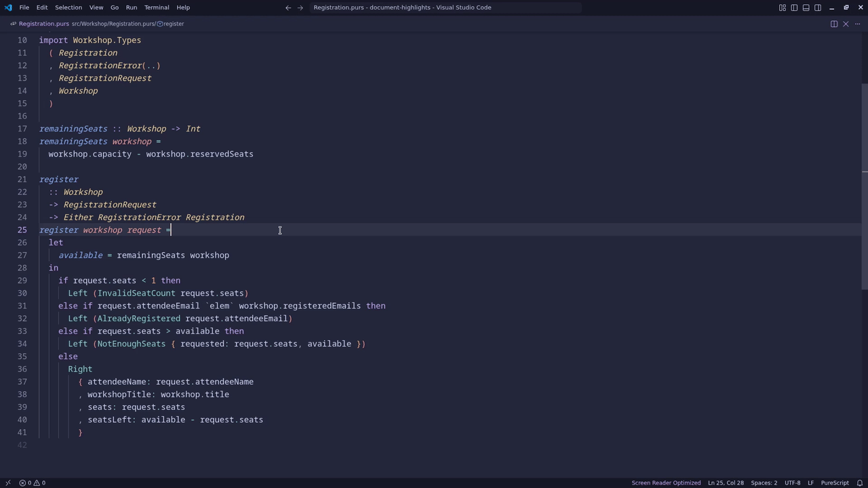Change indentation via Spaces: 2
The width and height of the screenshot is (868, 488).
click(x=764, y=483)
